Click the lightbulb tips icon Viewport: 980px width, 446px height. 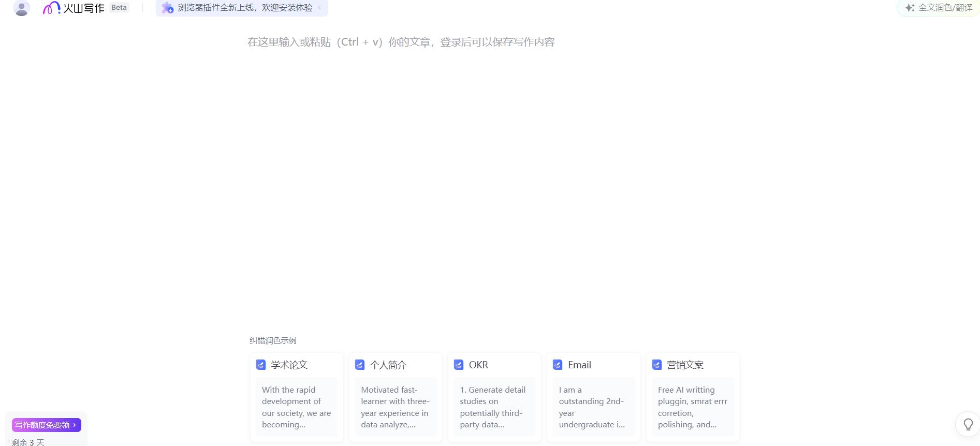tap(968, 425)
